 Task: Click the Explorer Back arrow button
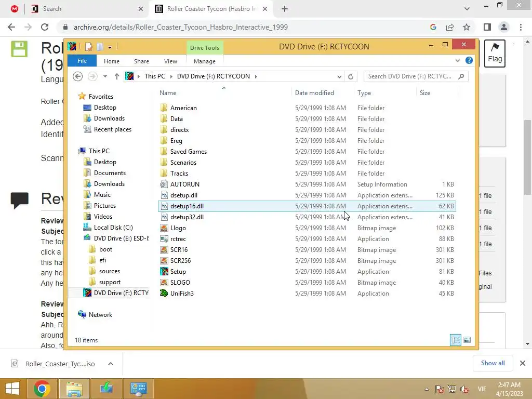[x=78, y=76]
